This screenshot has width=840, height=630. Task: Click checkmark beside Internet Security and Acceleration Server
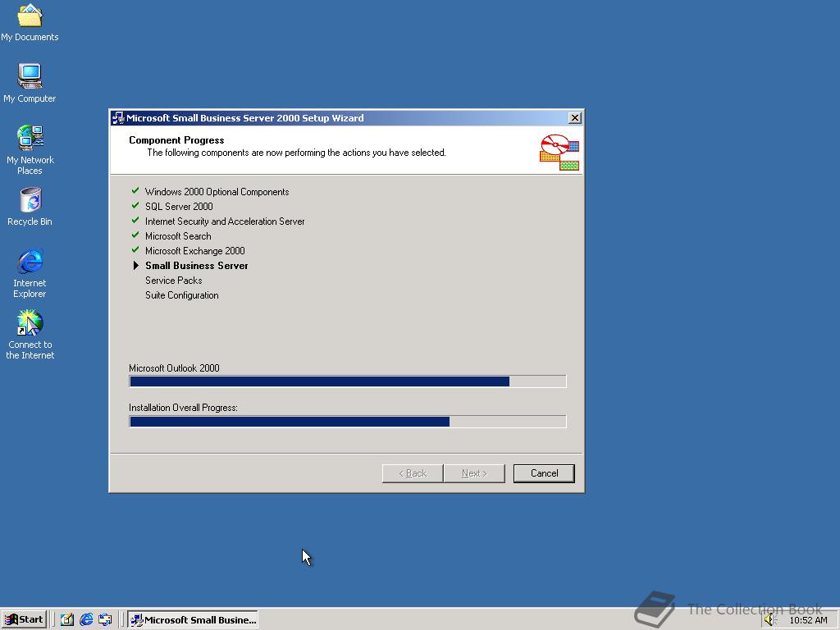click(135, 221)
